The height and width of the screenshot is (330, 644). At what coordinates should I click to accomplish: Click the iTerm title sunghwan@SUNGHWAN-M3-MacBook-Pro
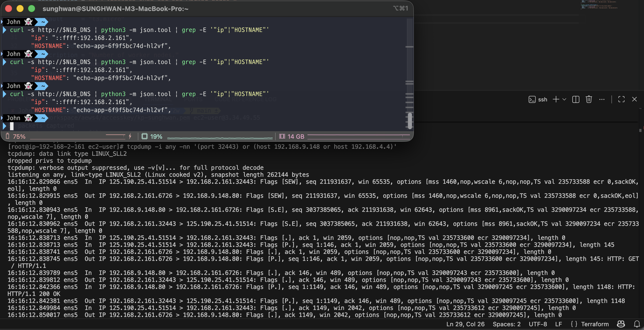point(115,9)
